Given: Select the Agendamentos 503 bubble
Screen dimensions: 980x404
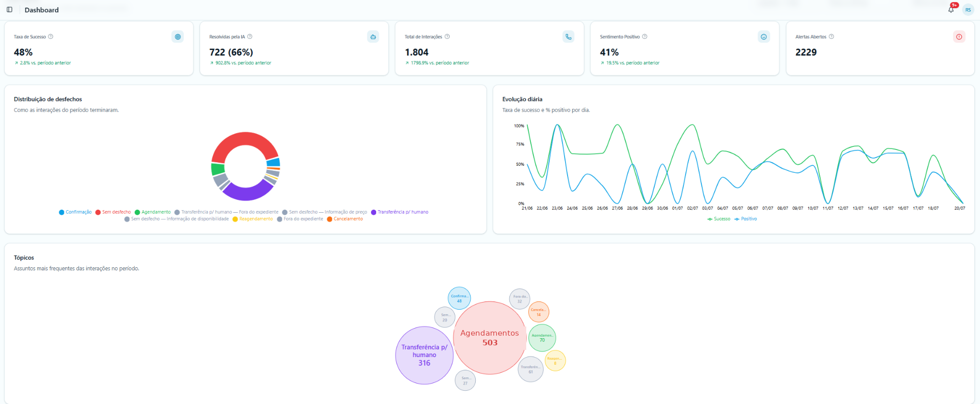Looking at the screenshot, I should coord(489,338).
